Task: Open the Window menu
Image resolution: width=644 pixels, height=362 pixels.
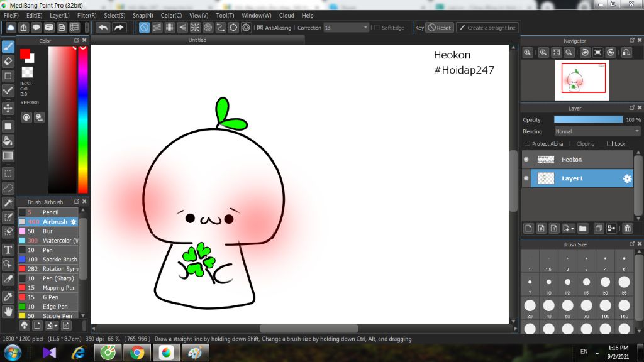Action: coord(257,16)
